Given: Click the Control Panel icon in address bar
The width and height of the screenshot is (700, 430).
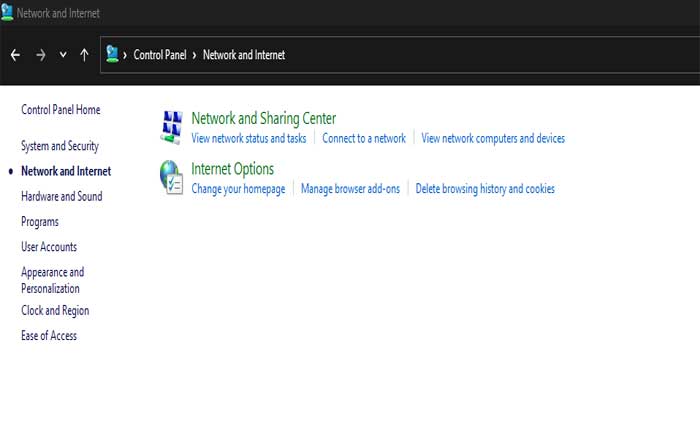Looking at the screenshot, I should (113, 55).
